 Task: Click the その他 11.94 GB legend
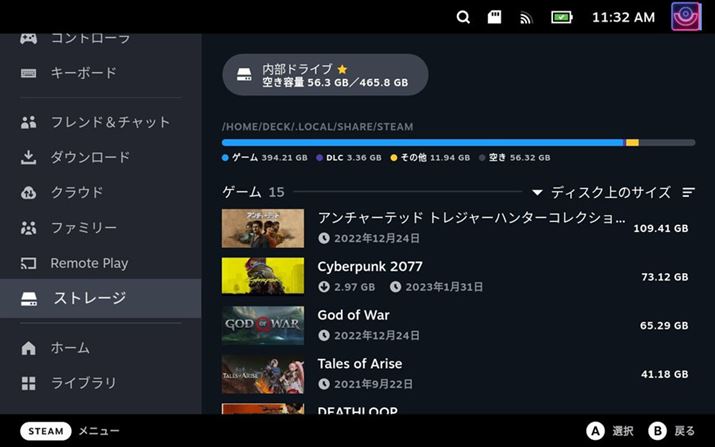tap(430, 158)
